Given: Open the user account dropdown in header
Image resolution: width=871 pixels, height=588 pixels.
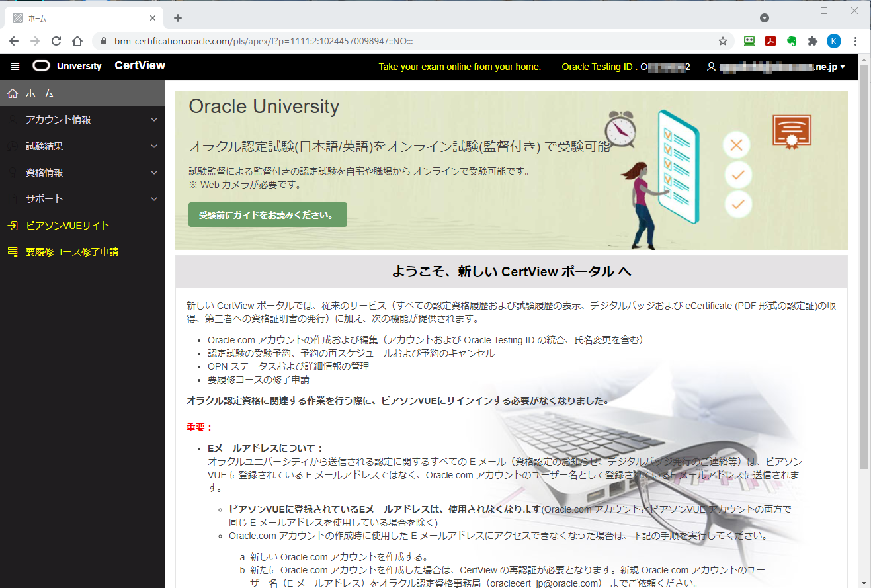Looking at the screenshot, I should 776,67.
